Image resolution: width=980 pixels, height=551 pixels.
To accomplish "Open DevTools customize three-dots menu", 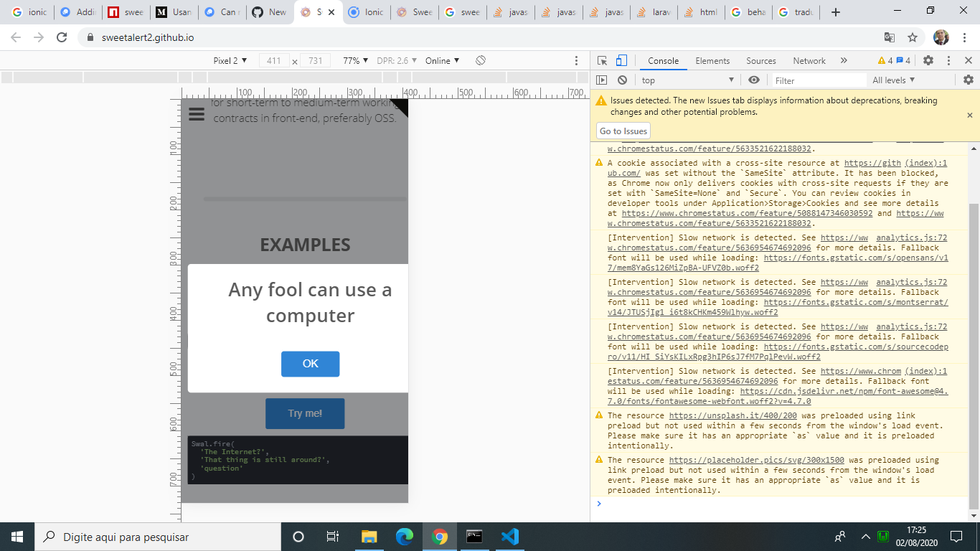I will pos(948,61).
